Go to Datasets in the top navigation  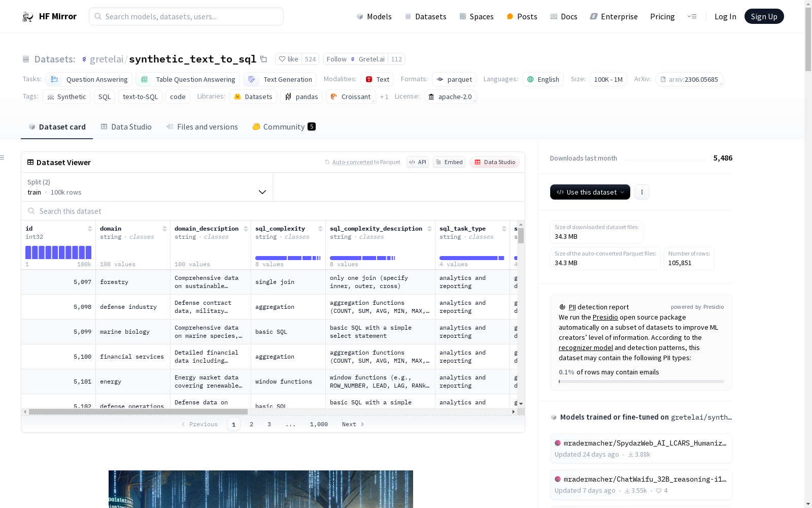point(425,16)
